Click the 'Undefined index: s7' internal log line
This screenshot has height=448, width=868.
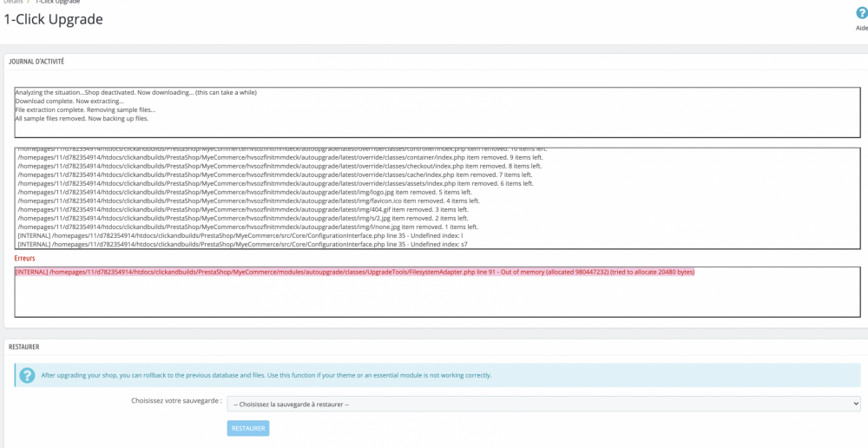click(242, 244)
